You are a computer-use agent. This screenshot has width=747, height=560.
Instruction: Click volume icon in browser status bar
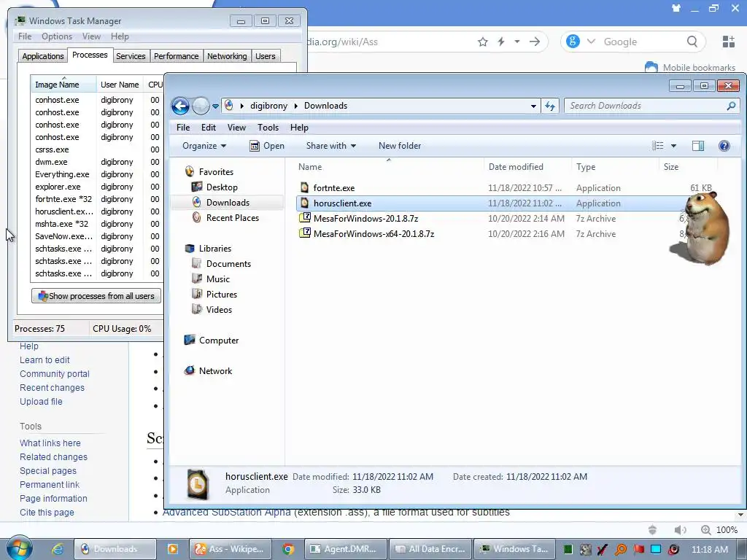coord(681,529)
